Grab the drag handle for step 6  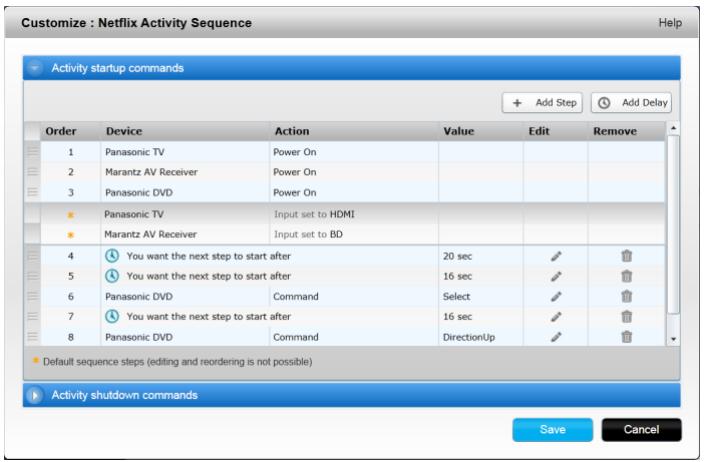[x=33, y=296]
